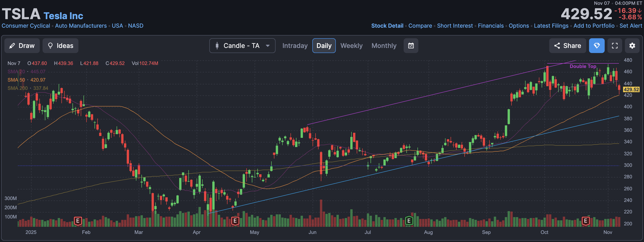Click the C 429.52 close value
644x242 pixels.
pyautogui.click(x=115, y=63)
